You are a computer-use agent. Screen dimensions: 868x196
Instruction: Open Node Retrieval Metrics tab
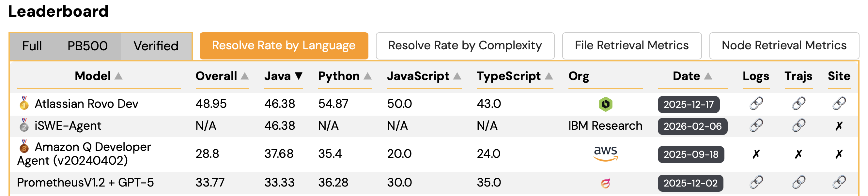click(x=784, y=45)
